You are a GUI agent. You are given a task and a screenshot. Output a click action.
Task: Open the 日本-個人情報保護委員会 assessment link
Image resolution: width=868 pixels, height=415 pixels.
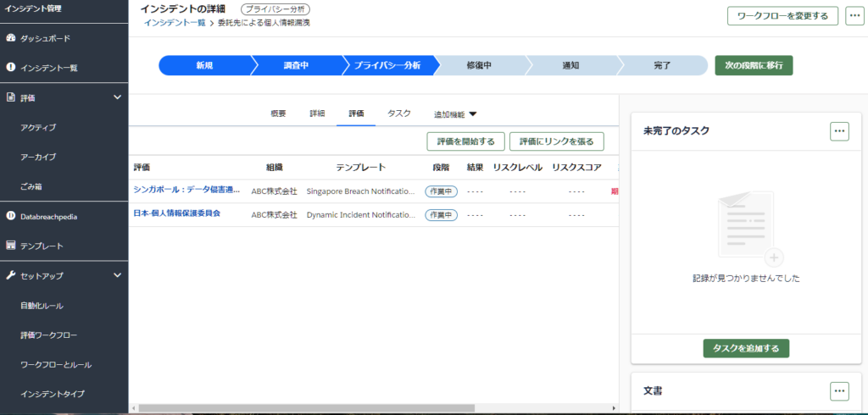(176, 213)
